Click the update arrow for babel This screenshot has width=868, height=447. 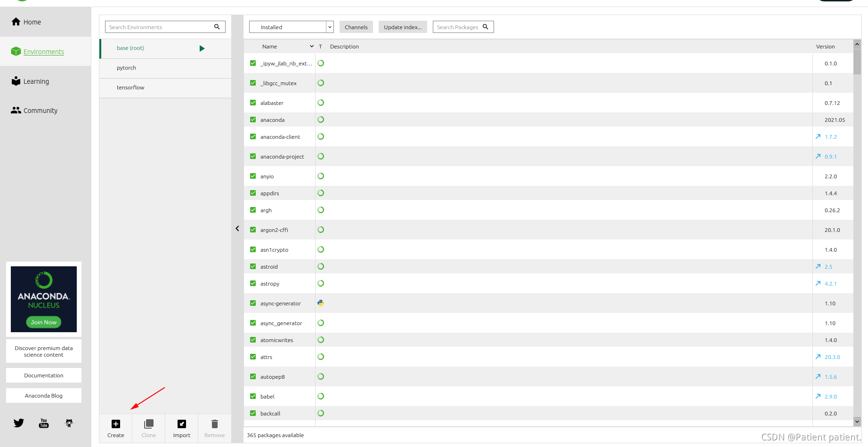818,396
